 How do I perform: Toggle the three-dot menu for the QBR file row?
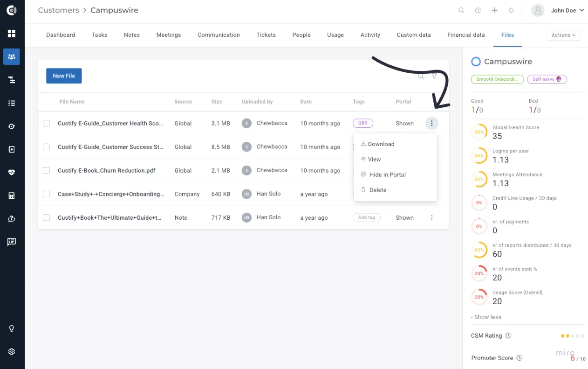pos(431,123)
